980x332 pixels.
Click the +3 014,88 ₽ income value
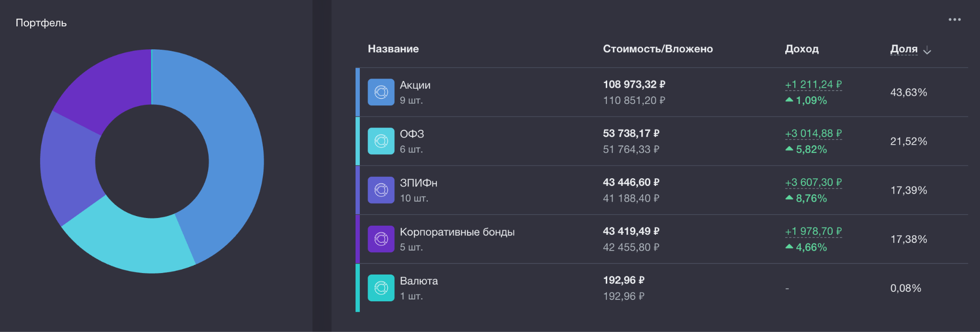pos(813,134)
